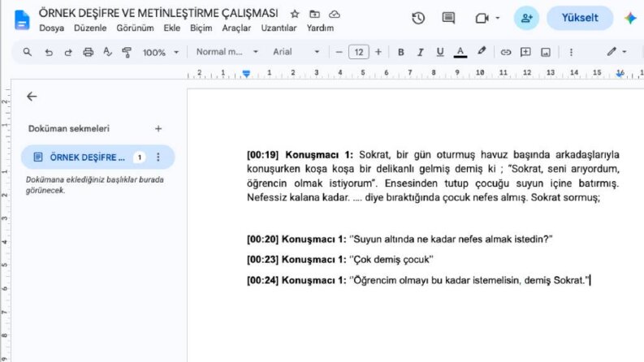The width and height of the screenshot is (644, 362).
Task: Search the menus with the magnifier icon
Action: [x=27, y=52]
